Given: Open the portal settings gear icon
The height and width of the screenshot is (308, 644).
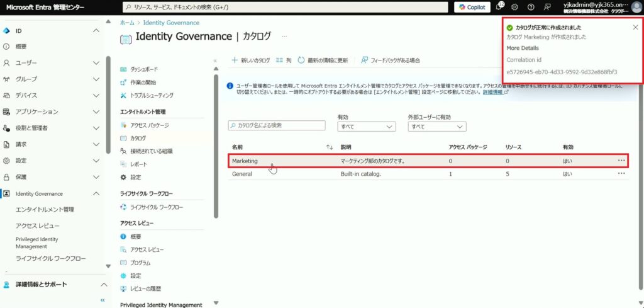Looking at the screenshot, I should pyautogui.click(x=514, y=7).
